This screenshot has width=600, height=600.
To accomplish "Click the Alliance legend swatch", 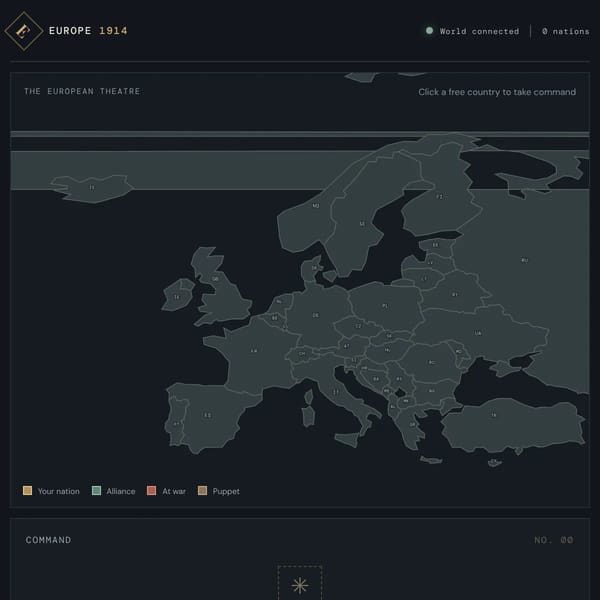I will pos(96,491).
